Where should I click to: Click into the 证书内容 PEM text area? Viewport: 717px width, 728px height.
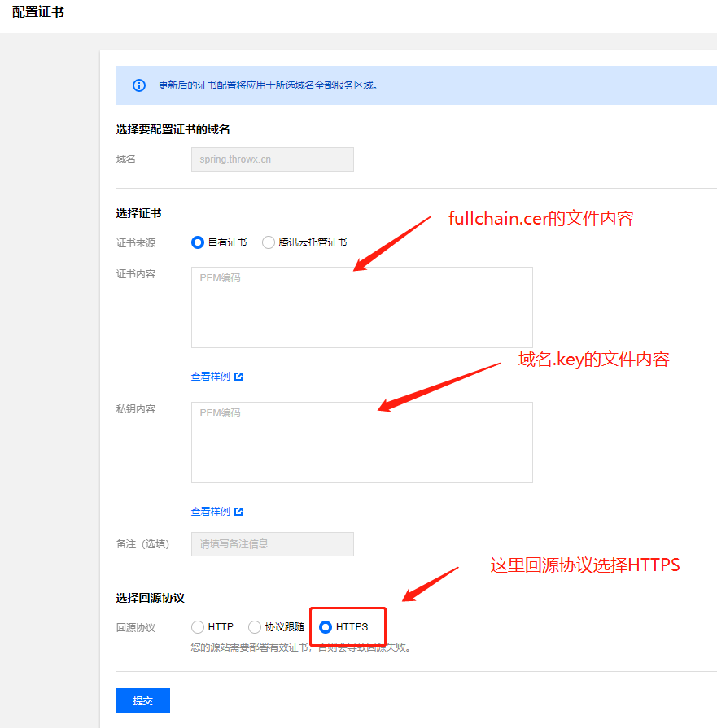click(x=361, y=307)
